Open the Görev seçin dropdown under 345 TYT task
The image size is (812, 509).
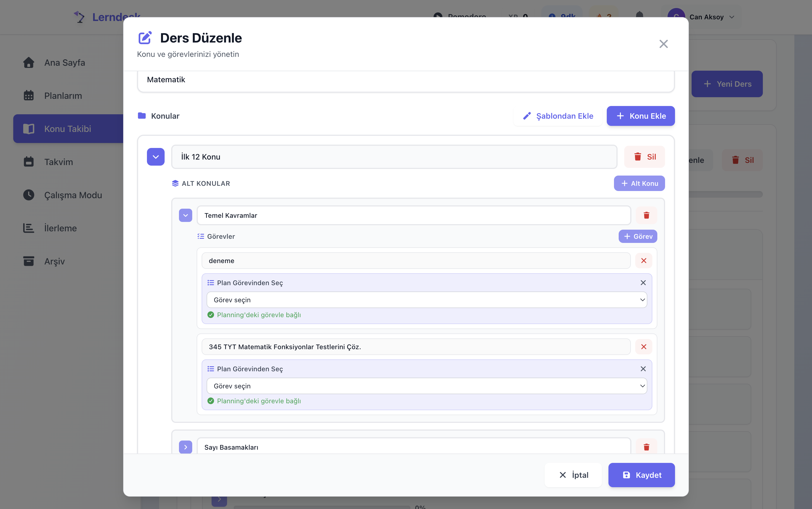[426, 386]
